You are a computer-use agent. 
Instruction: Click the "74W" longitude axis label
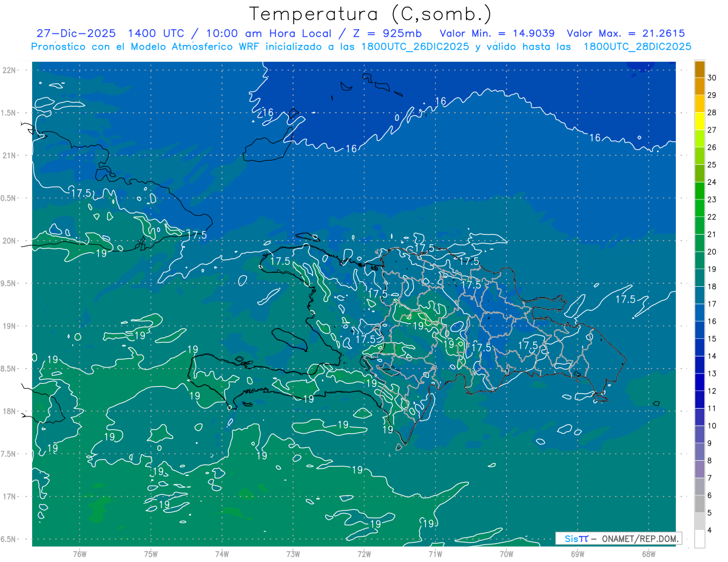tap(221, 554)
